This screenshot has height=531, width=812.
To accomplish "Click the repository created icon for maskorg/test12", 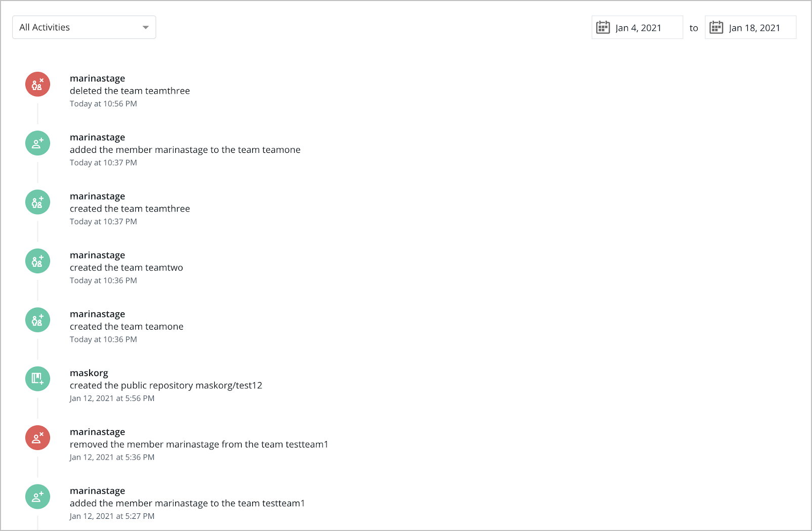I will (37, 379).
